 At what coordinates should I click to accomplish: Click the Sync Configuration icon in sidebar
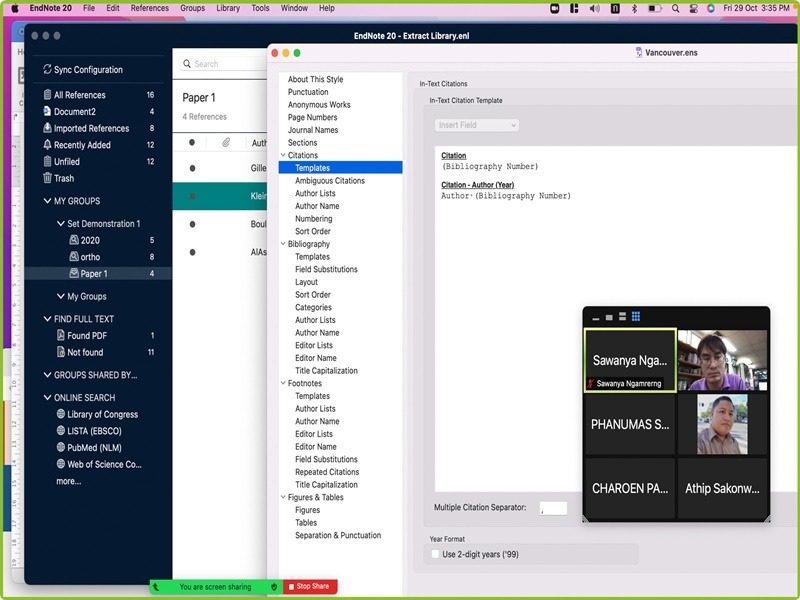point(46,70)
